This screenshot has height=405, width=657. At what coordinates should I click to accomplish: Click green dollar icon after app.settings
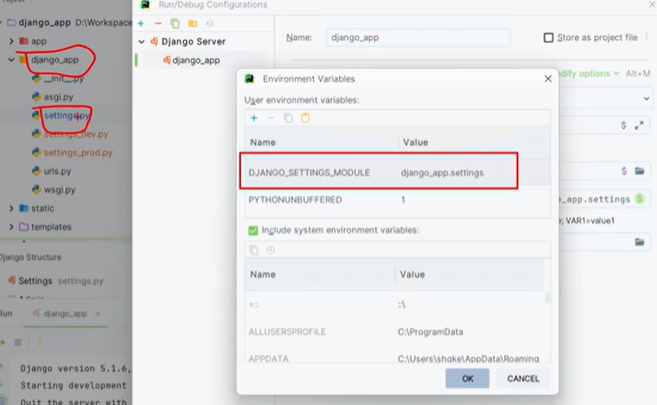click(640, 199)
